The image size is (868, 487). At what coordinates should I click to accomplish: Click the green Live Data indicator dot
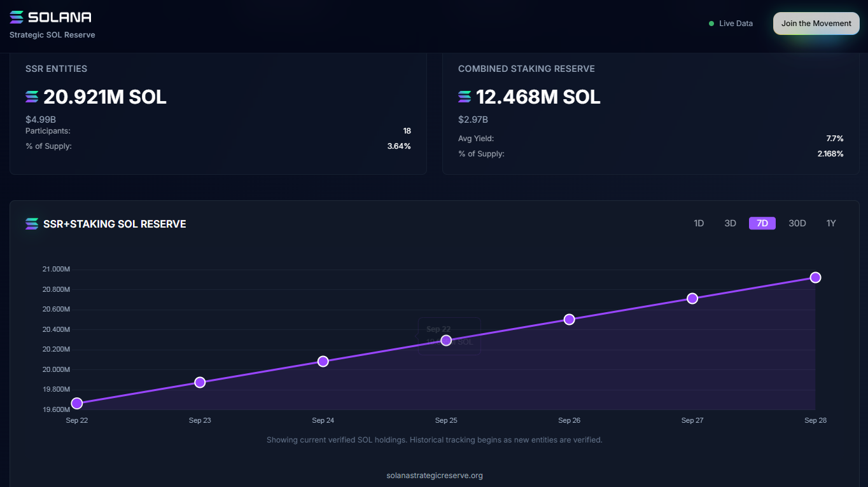[711, 24]
